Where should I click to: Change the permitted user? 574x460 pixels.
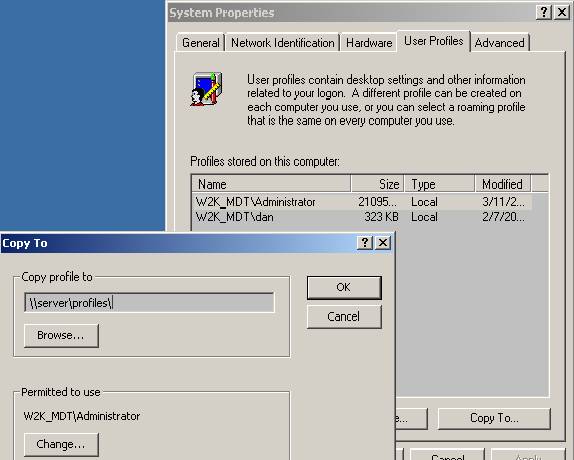61,444
